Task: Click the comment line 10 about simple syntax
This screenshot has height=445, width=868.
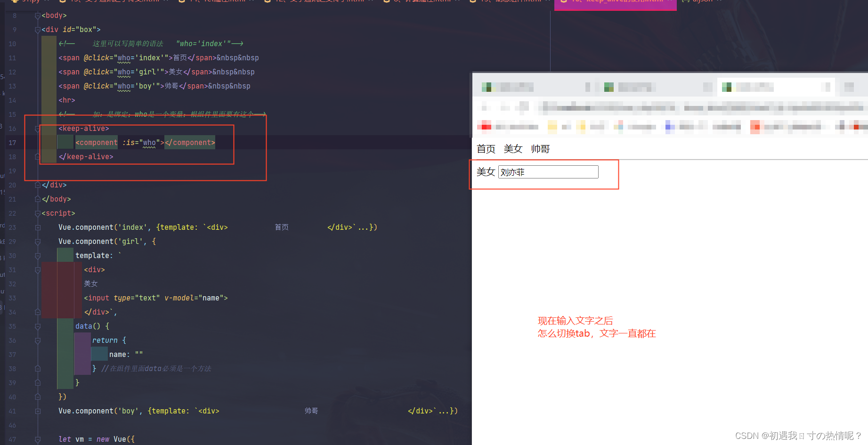Action: (x=151, y=44)
